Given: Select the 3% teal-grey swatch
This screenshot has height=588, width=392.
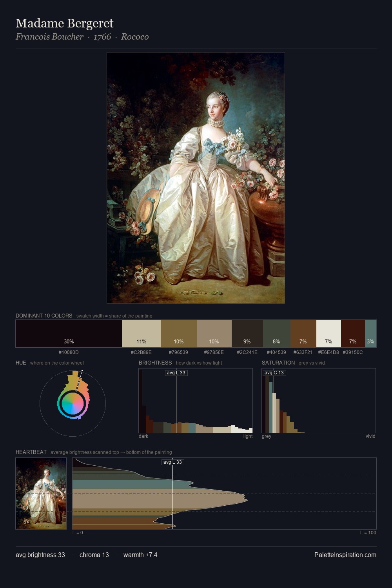Looking at the screenshot, I should click(x=370, y=334).
